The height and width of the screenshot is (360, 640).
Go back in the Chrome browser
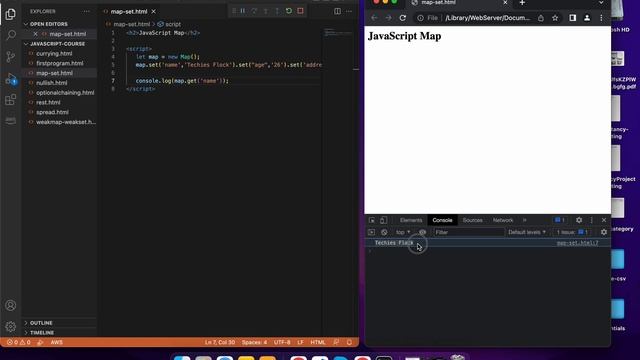pyautogui.click(x=374, y=18)
